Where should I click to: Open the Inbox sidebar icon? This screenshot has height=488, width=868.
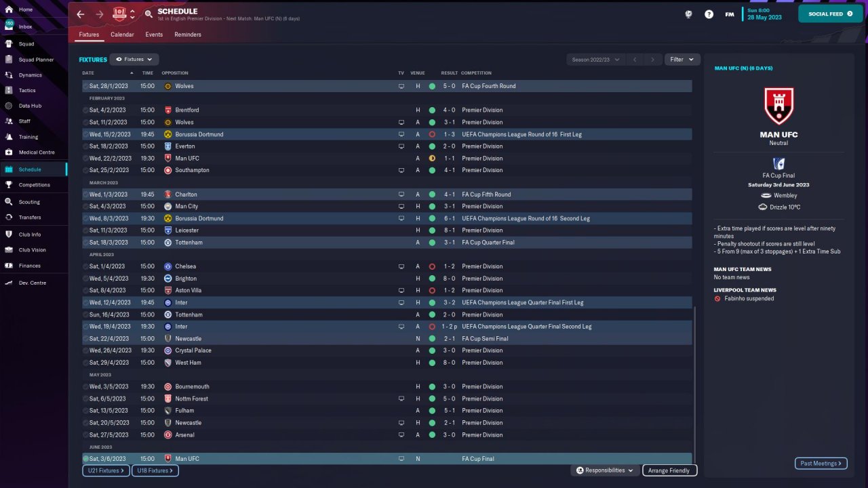click(9, 26)
